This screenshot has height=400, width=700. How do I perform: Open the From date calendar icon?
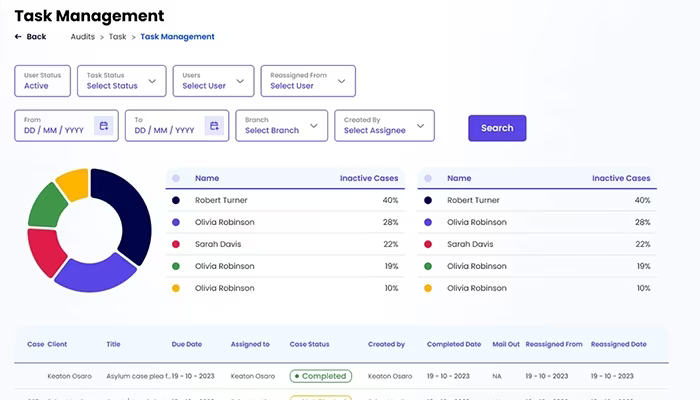[x=104, y=126]
